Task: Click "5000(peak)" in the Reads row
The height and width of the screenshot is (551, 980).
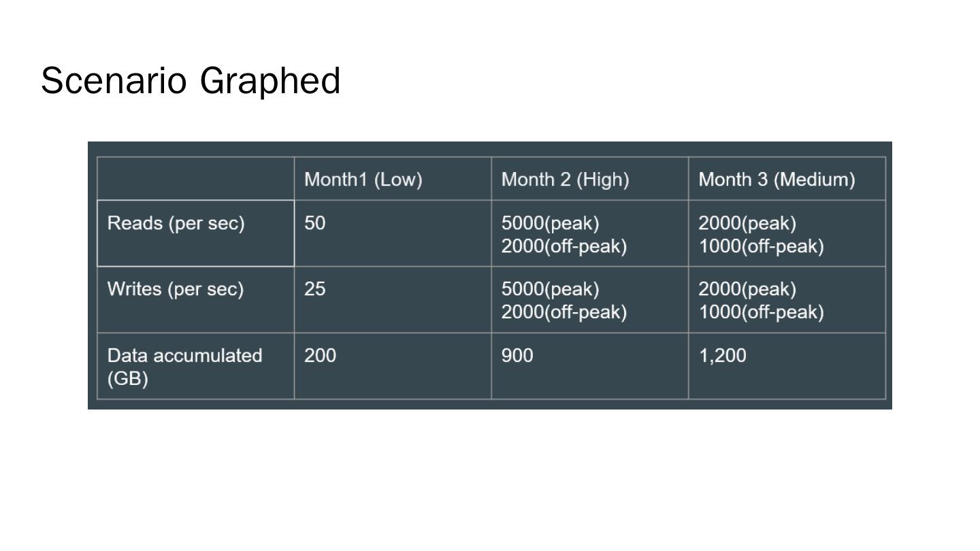Action: [550, 224]
